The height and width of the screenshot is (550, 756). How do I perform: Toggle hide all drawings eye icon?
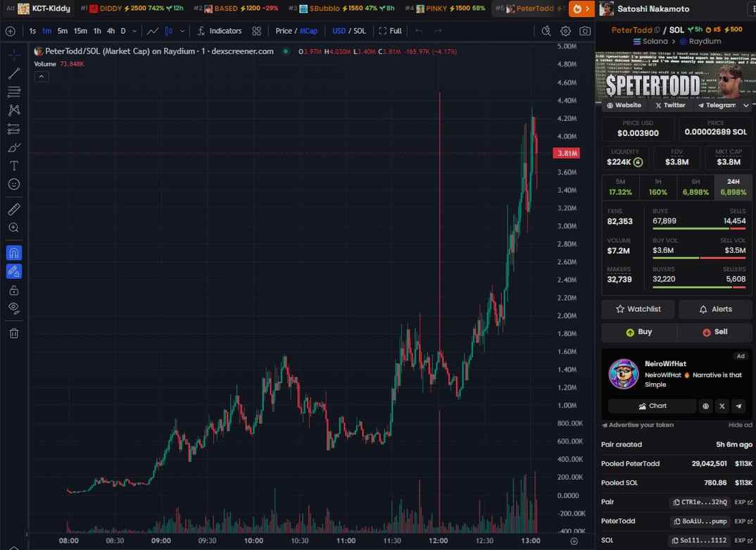point(14,308)
